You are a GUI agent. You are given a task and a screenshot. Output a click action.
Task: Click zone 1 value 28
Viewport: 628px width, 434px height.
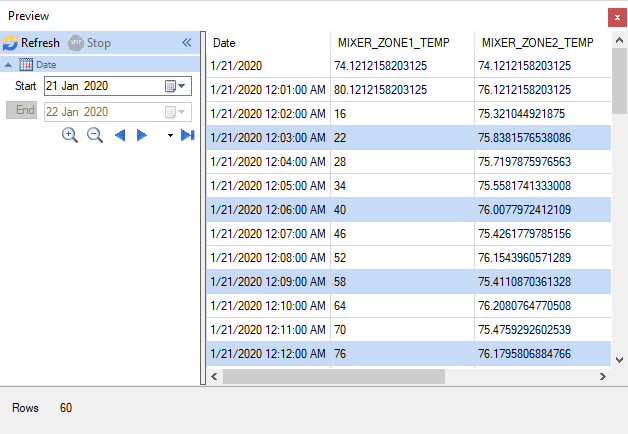[x=402, y=162]
